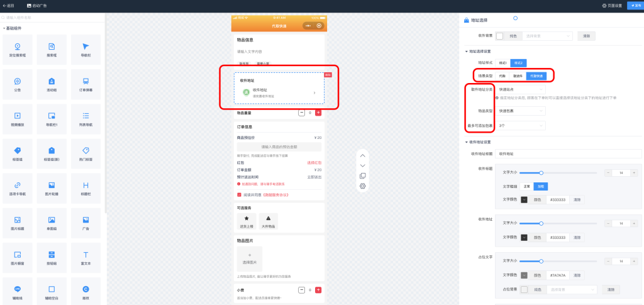Click the 发布 publish button
This screenshot has height=305, width=644.
(634, 6)
